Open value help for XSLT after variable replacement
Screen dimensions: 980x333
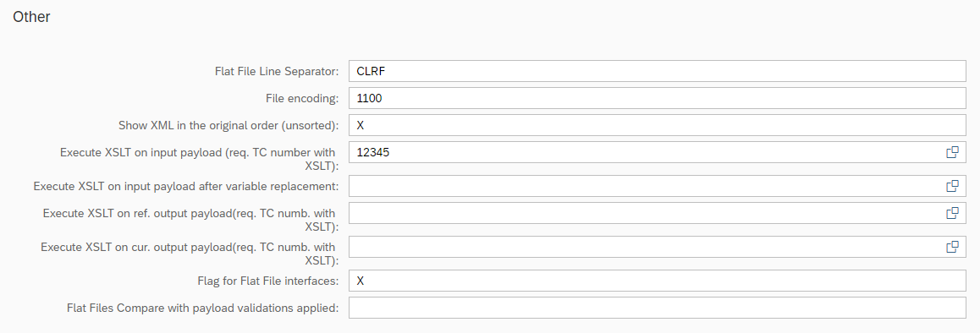[952, 186]
